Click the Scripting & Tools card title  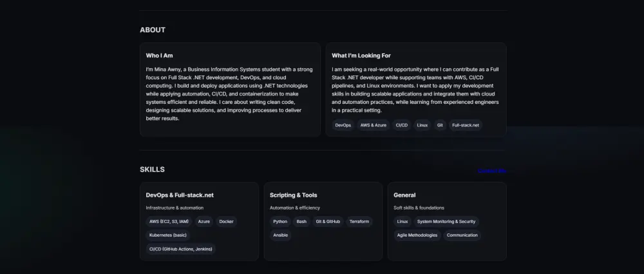click(x=293, y=195)
